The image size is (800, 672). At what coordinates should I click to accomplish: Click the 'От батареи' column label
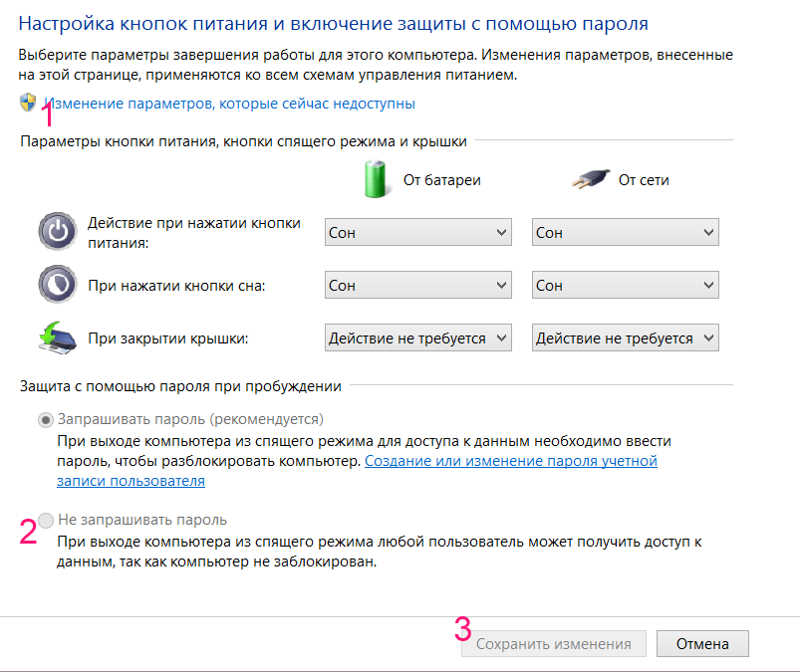(x=441, y=180)
